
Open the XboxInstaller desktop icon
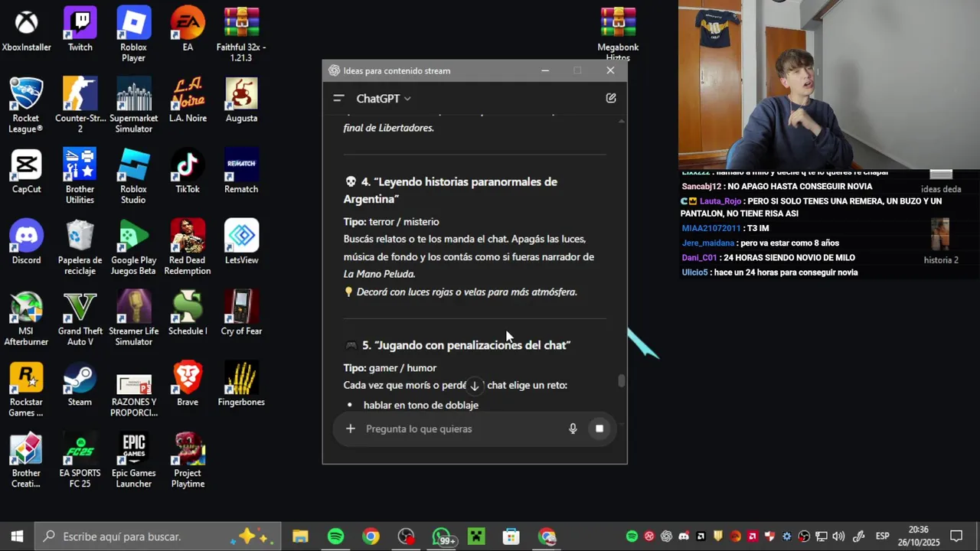(26, 30)
